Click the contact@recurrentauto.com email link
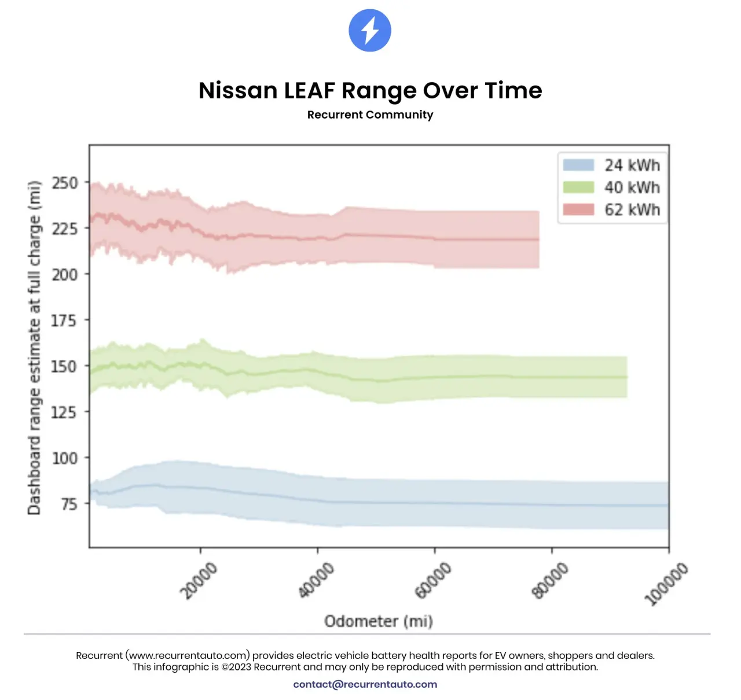The width and height of the screenshot is (741, 700). pos(365,684)
